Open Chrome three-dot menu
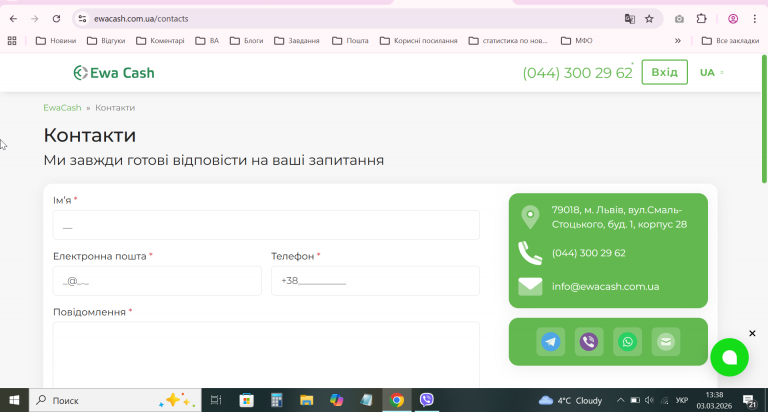Viewport: 768px width, 412px height. coord(754,19)
